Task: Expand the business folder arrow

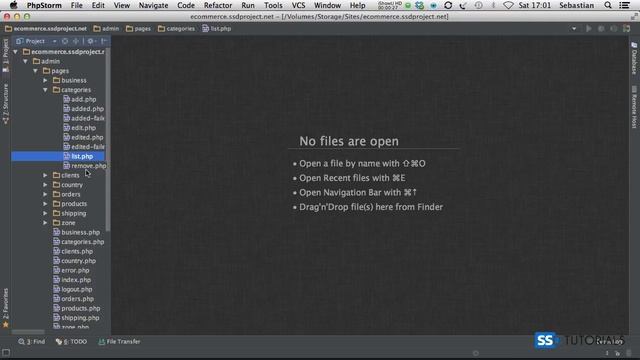Action: click(45, 80)
